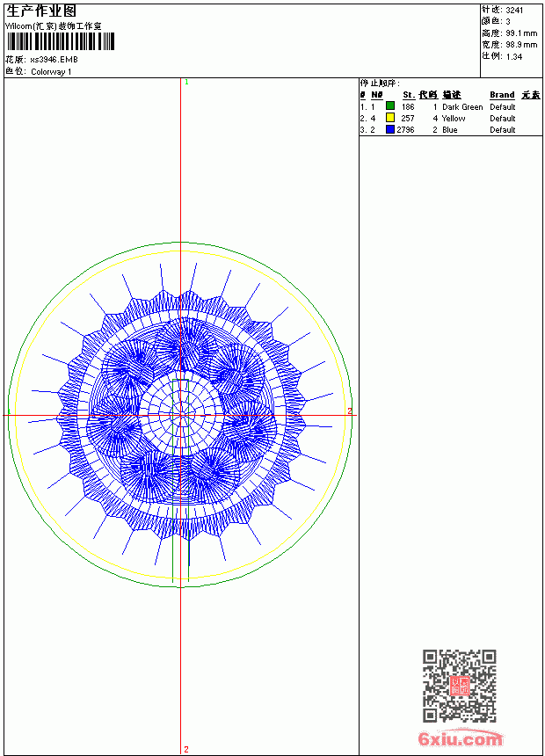This screenshot has height=756, width=545.
Task: Click the red crosshair center of the design
Action: pos(181,415)
